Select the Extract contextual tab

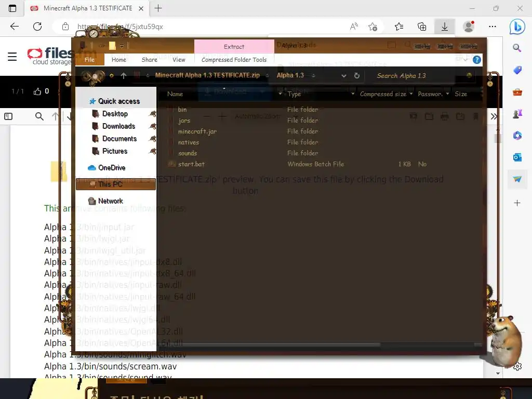[x=234, y=46]
